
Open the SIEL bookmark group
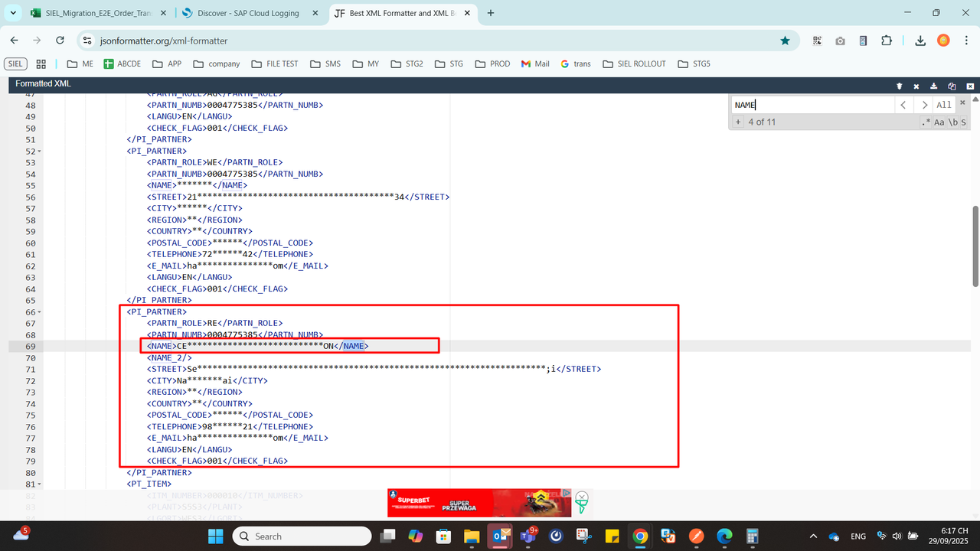pos(15,64)
